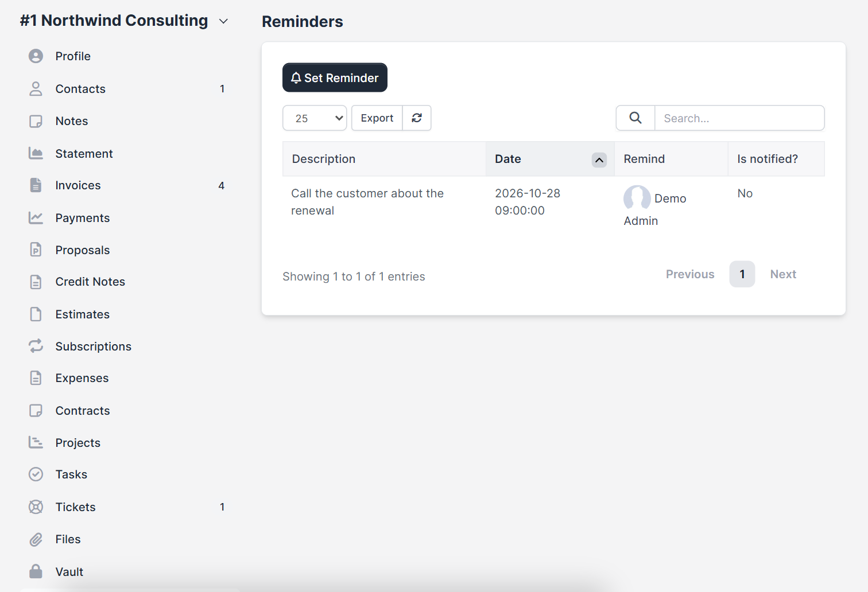Click 'Showing 1 to 1 of 1 entries'
Viewport: 868px width, 592px height.
coord(354,276)
